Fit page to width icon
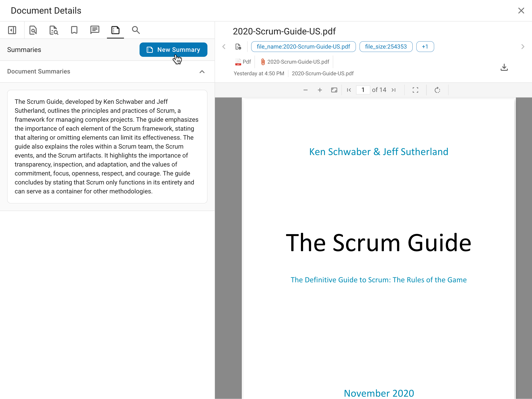This screenshot has width=532, height=399. pyautogui.click(x=334, y=90)
